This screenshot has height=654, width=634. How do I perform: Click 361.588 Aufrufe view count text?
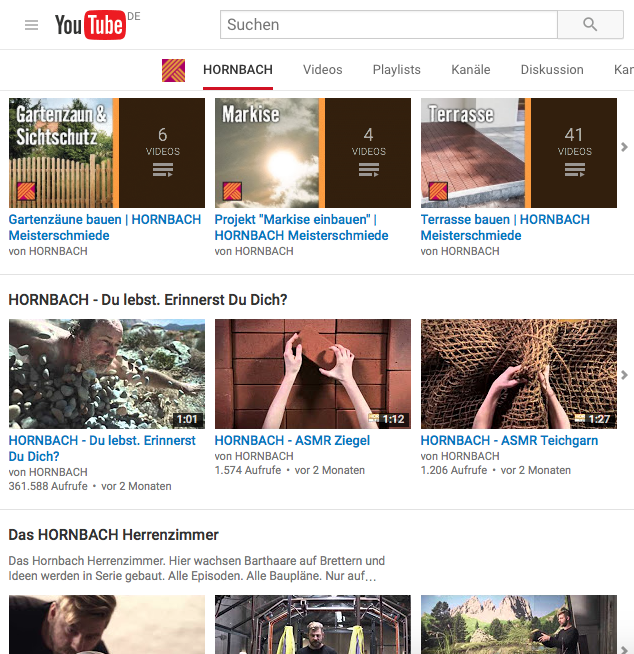(x=48, y=486)
